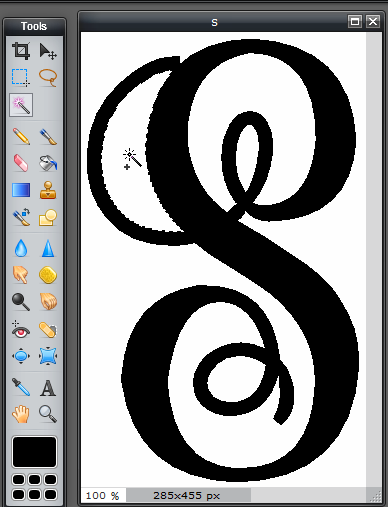The image size is (388, 507).
Task: Select the Pencil tool
Action: 21,136
